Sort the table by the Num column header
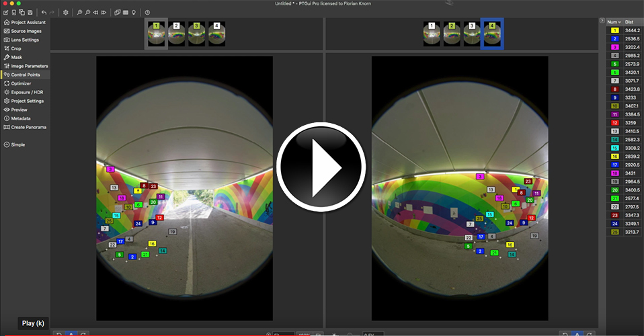This screenshot has height=336, width=644. point(614,22)
